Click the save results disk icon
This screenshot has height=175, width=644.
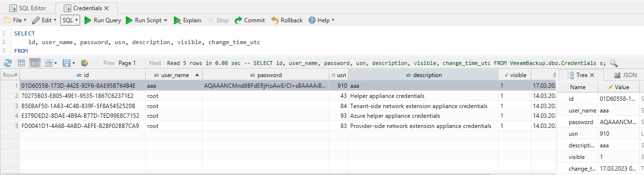pos(66,63)
